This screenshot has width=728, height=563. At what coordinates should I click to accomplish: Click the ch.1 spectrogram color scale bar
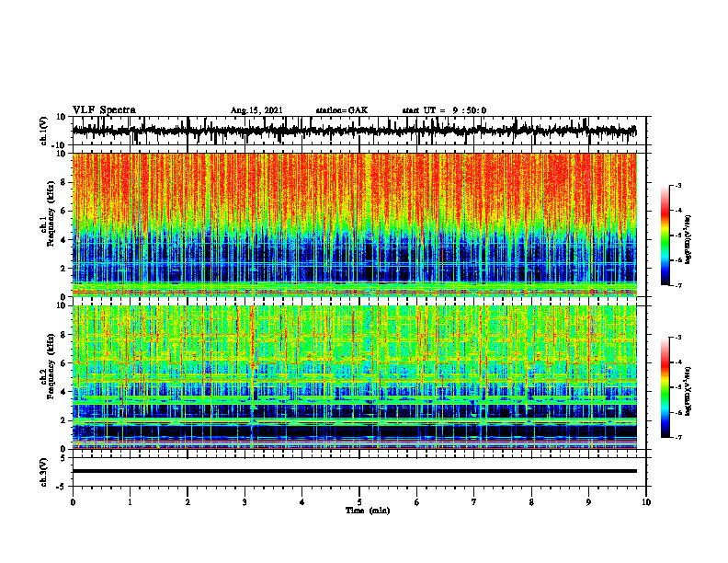[665, 236]
